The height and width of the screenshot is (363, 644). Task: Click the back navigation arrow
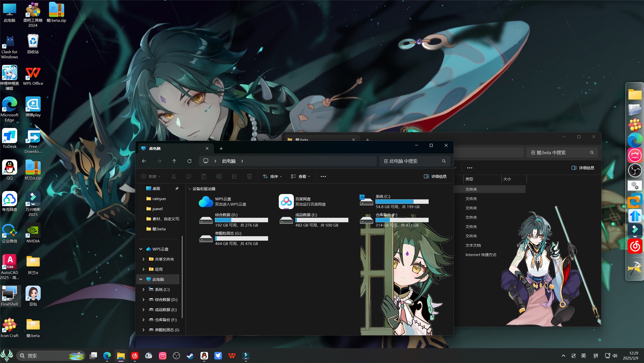click(x=144, y=161)
